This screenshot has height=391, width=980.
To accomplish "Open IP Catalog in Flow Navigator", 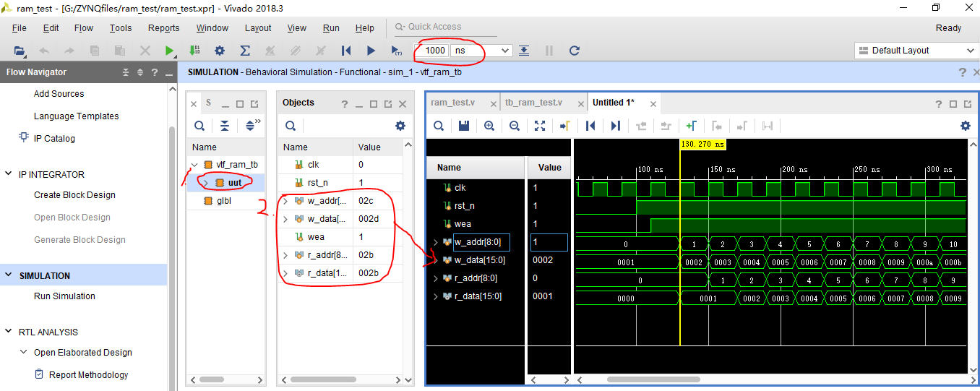I will (x=54, y=139).
